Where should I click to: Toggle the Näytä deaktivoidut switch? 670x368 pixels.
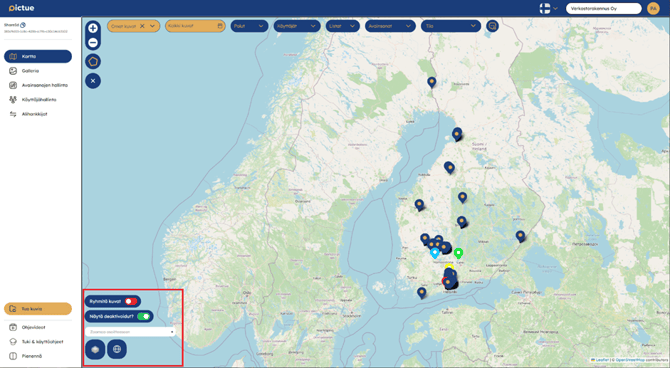[144, 316]
